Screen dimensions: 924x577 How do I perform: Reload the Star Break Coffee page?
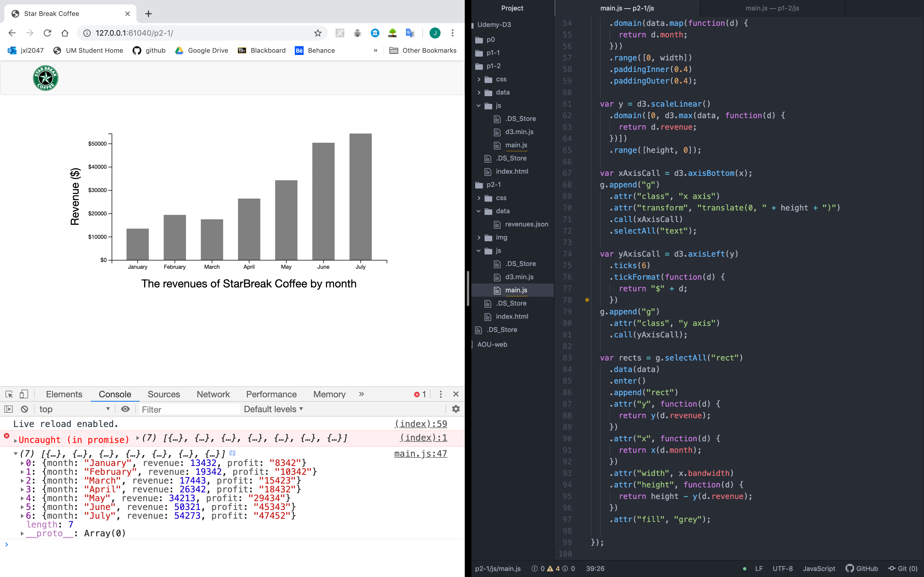coord(47,33)
